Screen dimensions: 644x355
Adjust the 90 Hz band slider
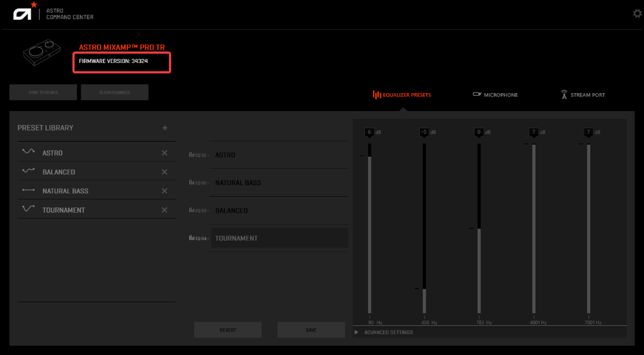click(x=370, y=228)
